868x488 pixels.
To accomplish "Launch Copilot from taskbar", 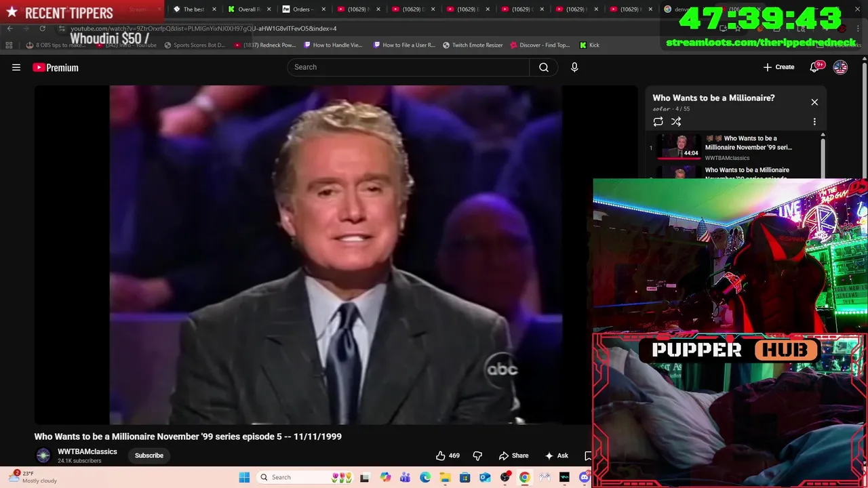I will (385, 478).
